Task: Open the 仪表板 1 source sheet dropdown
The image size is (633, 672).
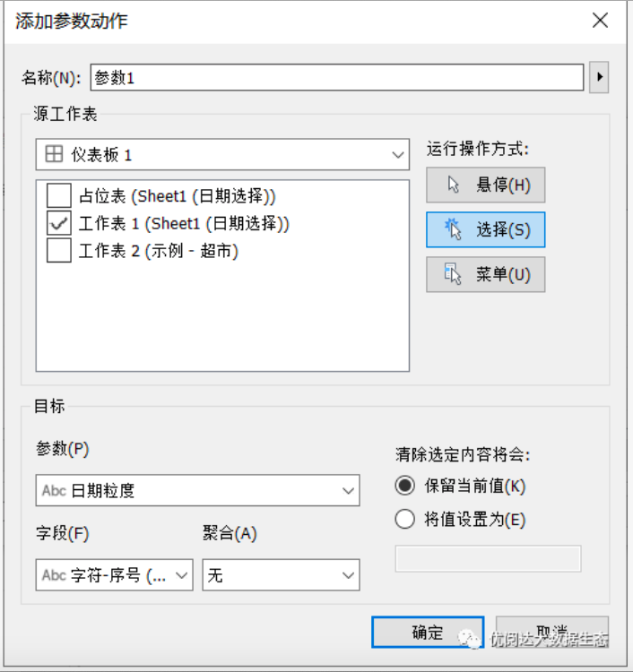Action: 222,155
